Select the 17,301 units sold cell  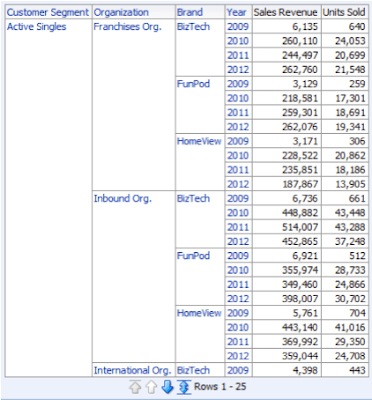point(345,98)
